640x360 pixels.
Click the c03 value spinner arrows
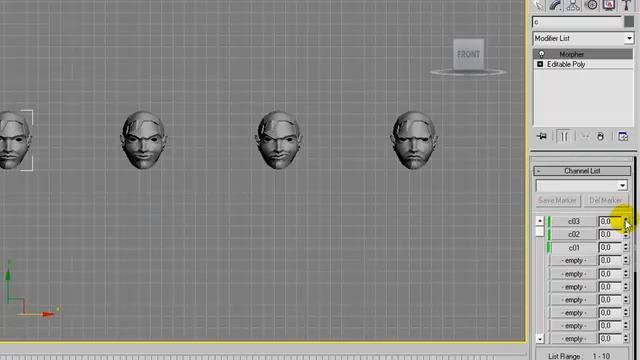tap(626, 221)
